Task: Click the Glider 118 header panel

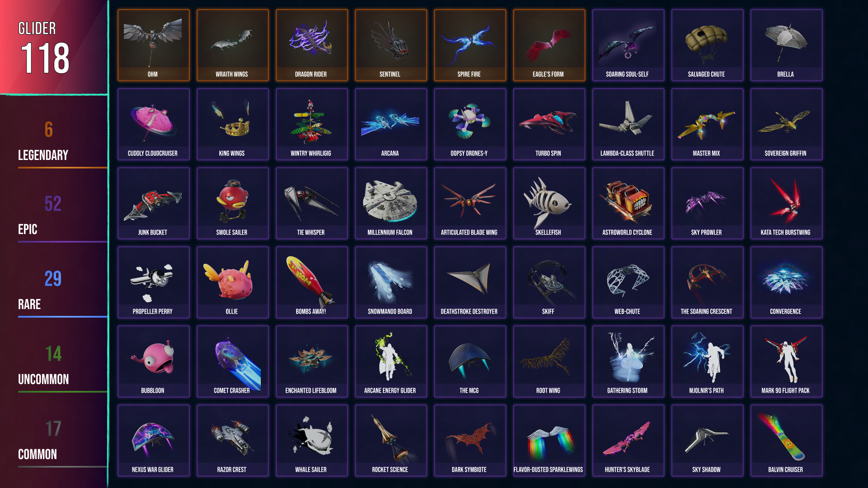Action: coord(54,47)
